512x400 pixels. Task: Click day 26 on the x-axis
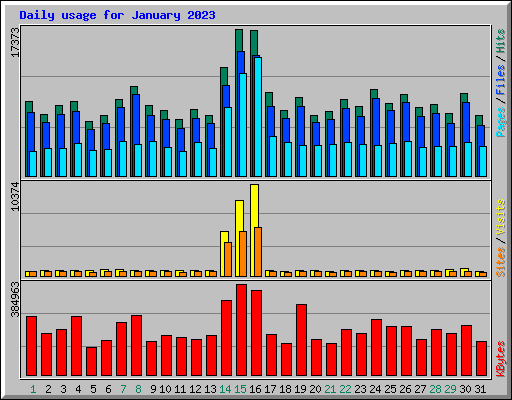point(405,389)
